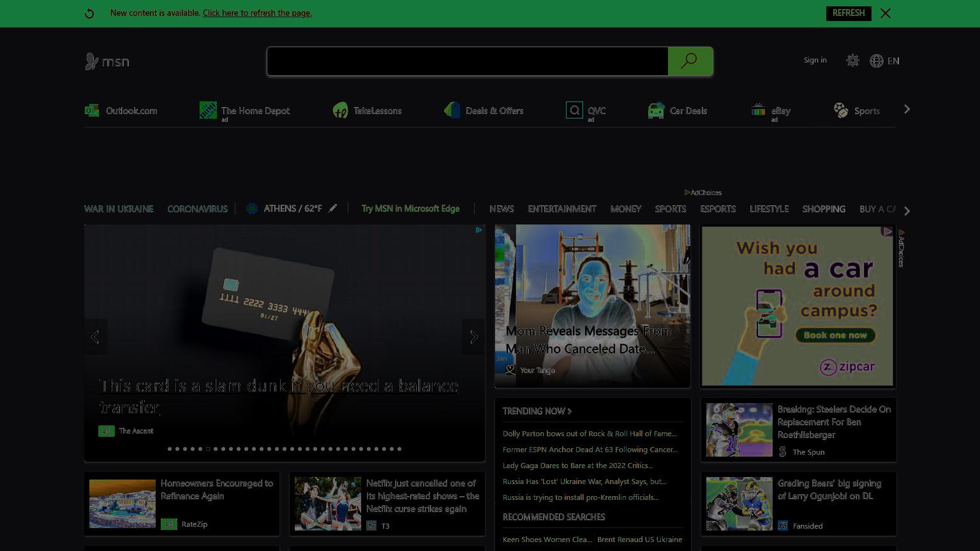
Task: Open Bears' Larry Ogunjobi article thumbnail
Action: pos(739,504)
